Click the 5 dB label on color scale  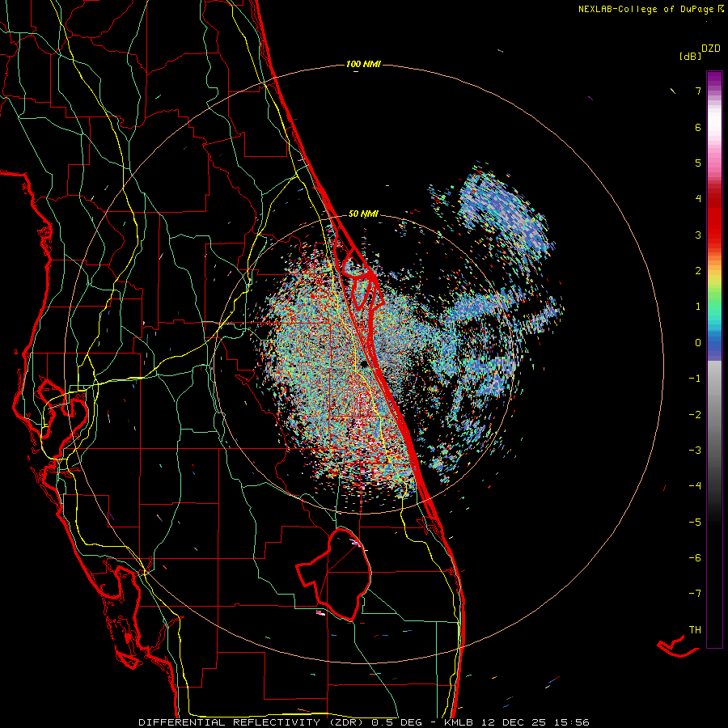coord(698,163)
